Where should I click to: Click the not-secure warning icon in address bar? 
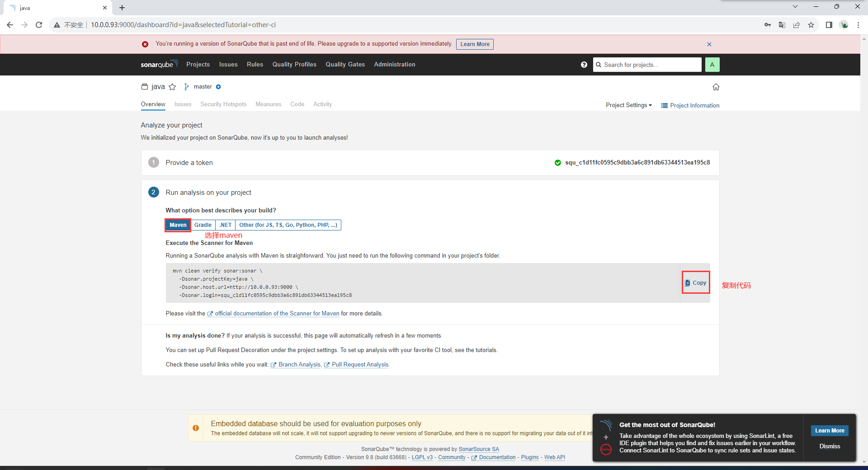(57, 25)
